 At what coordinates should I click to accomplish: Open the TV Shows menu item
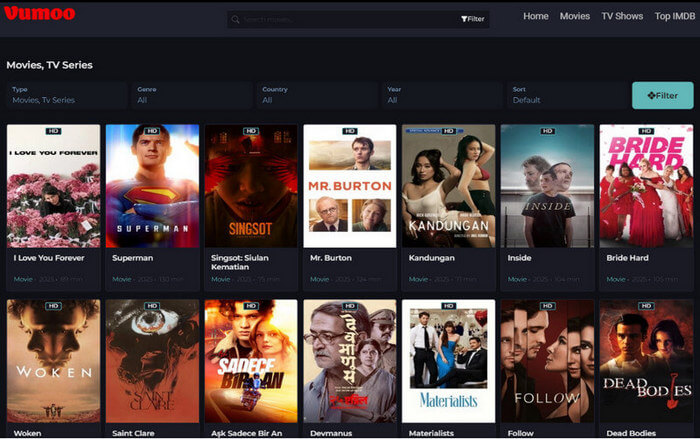pos(622,16)
